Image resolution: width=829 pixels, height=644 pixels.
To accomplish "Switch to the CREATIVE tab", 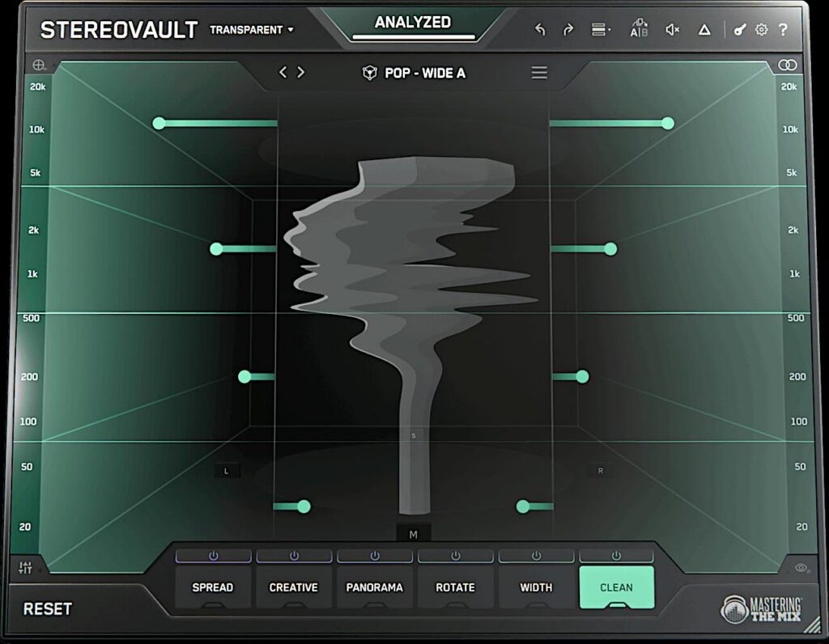I will [x=293, y=587].
